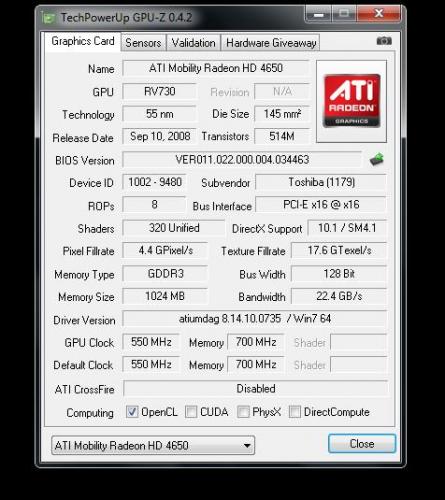Enable the OpenCL checkbox
Image resolution: width=445 pixels, height=500 pixels.
point(132,412)
